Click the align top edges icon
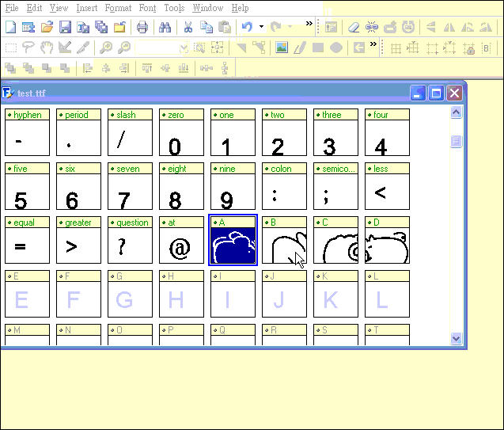This screenshot has width=504, height=430. [x=147, y=68]
